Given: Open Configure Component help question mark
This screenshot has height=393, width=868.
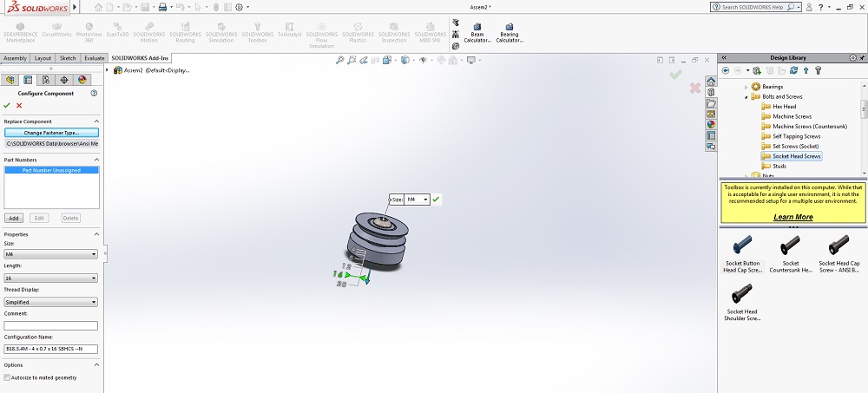Looking at the screenshot, I should [x=94, y=94].
